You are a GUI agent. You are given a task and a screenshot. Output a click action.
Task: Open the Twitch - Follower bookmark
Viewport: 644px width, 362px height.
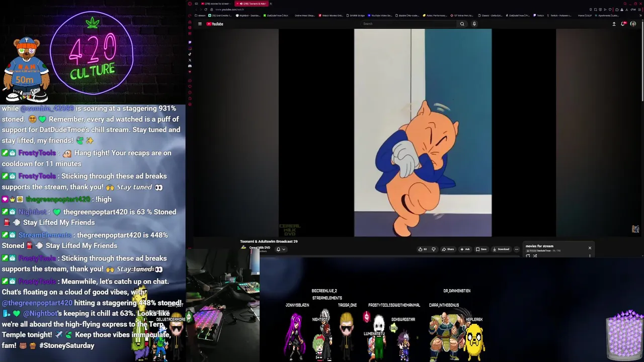pos(559,16)
